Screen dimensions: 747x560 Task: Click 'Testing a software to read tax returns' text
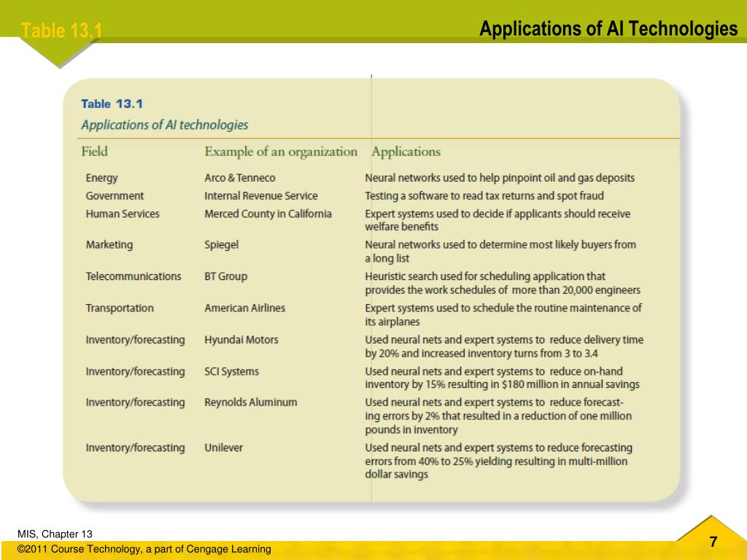click(x=484, y=195)
